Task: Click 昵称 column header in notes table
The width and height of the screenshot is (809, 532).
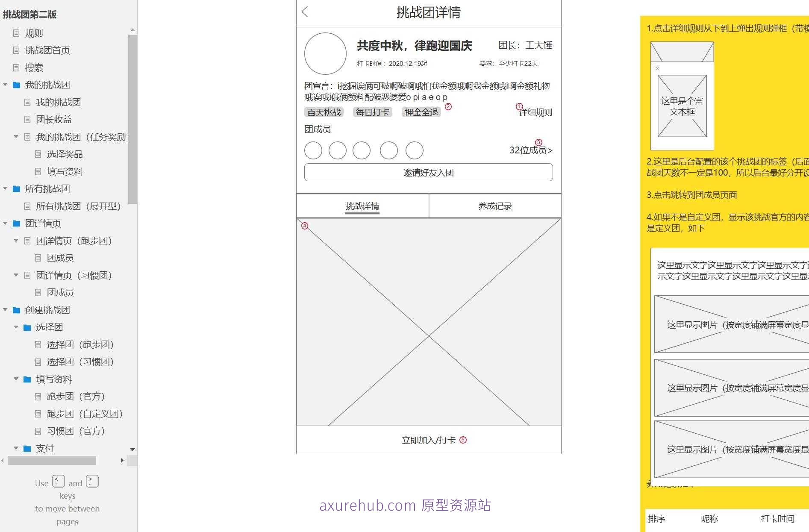Action: [709, 519]
